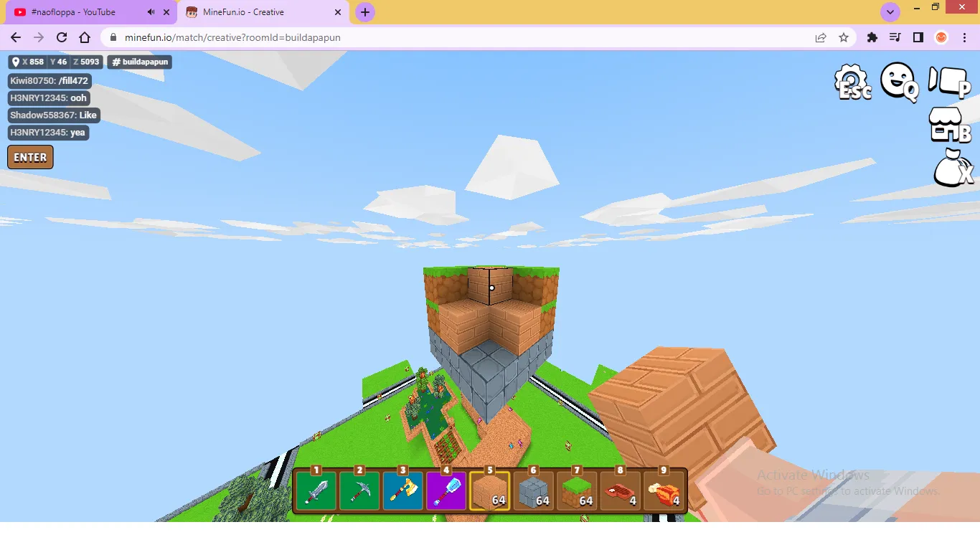Open the media controls icon
980x555 pixels.
click(895, 37)
